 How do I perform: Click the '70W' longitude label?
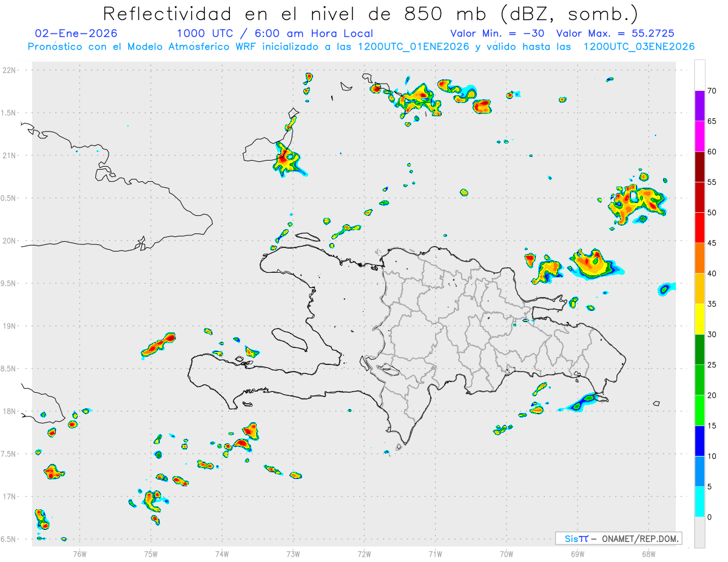click(x=506, y=554)
